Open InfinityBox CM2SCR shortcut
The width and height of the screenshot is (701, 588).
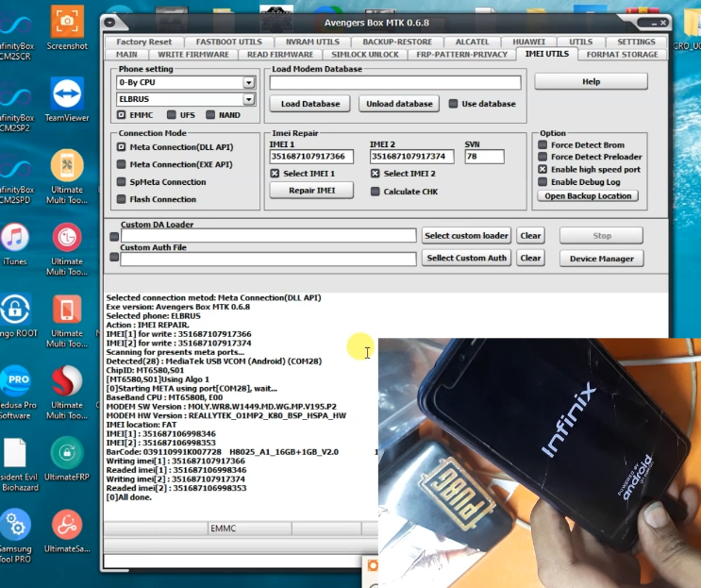pos(16,34)
